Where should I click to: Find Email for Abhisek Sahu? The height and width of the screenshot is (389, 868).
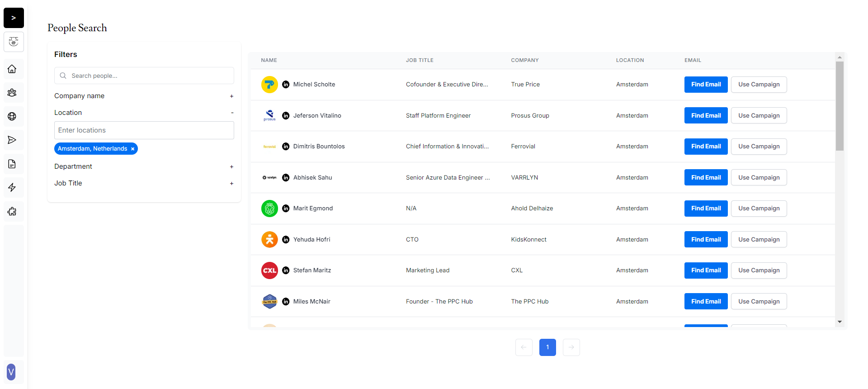pyautogui.click(x=706, y=177)
